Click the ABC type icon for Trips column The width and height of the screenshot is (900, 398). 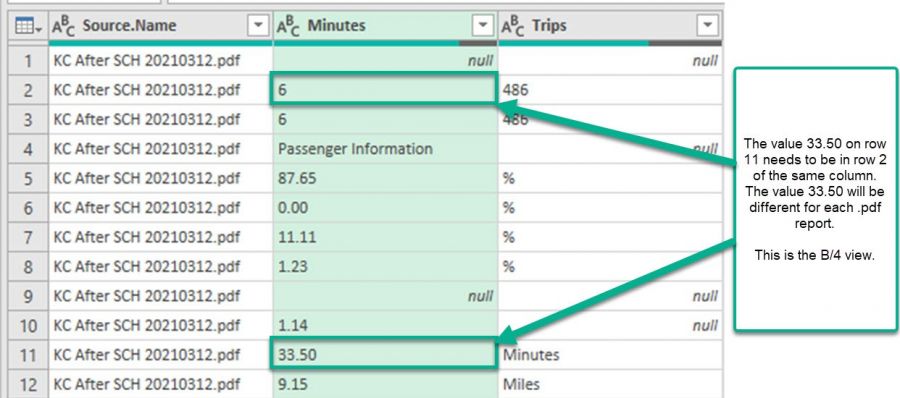point(512,26)
